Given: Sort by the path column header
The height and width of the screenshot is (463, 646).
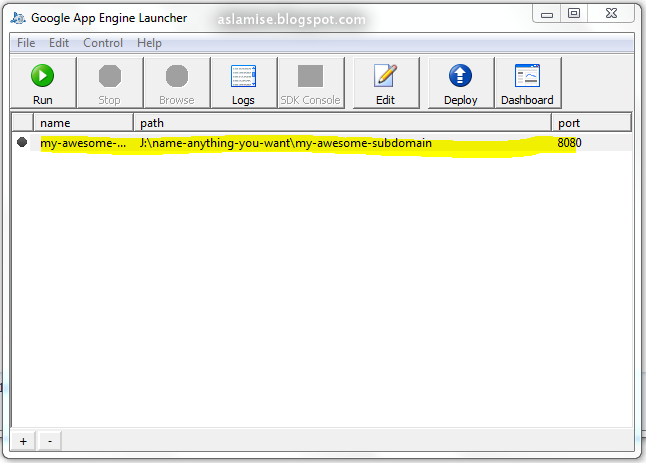Looking at the screenshot, I should pyautogui.click(x=343, y=123).
